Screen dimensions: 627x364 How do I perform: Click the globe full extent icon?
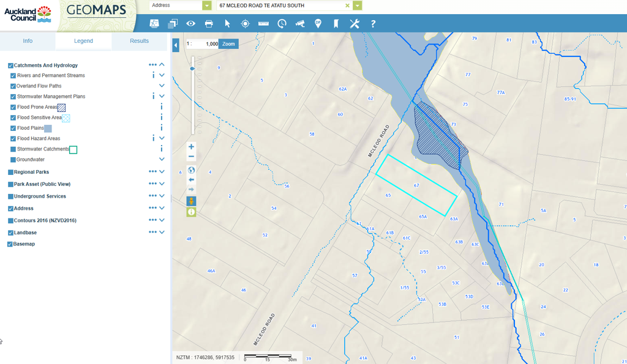[x=191, y=170]
